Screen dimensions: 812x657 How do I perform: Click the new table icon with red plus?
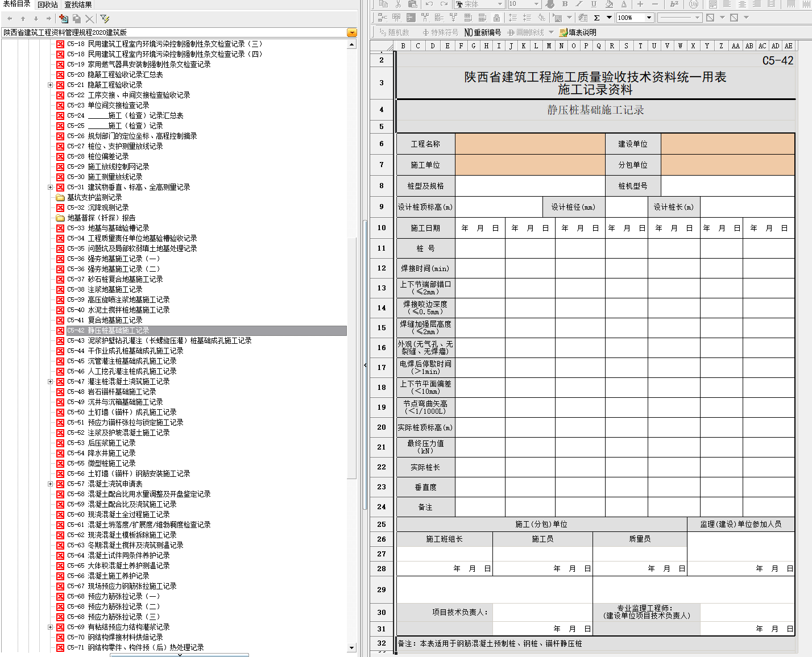(64, 19)
